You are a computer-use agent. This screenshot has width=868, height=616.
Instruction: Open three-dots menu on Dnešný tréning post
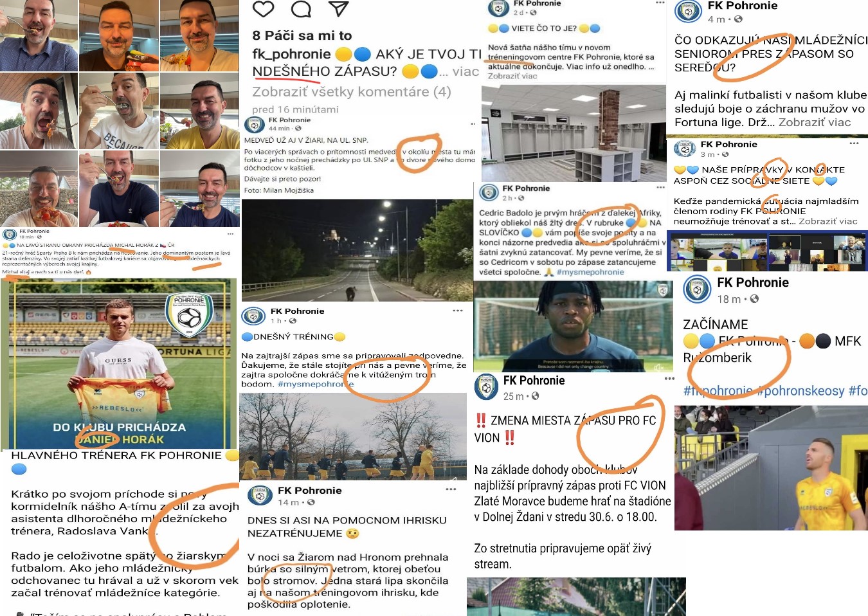coord(458,311)
